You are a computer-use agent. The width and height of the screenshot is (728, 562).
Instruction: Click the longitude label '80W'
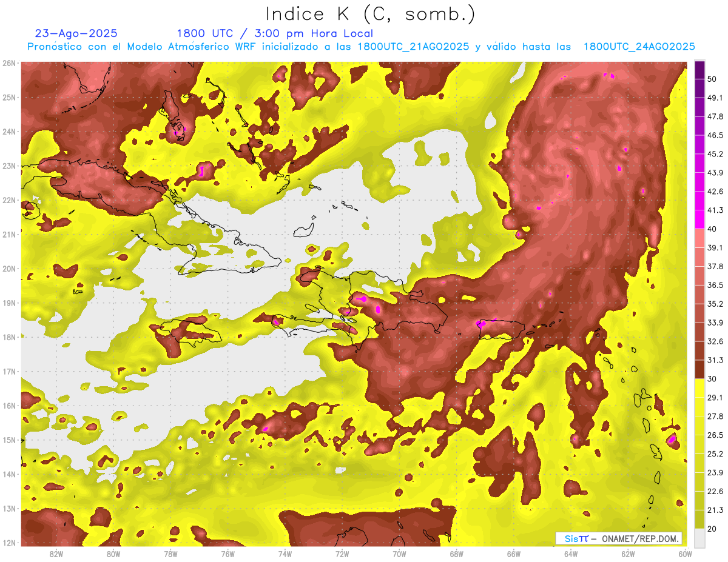[113, 554]
